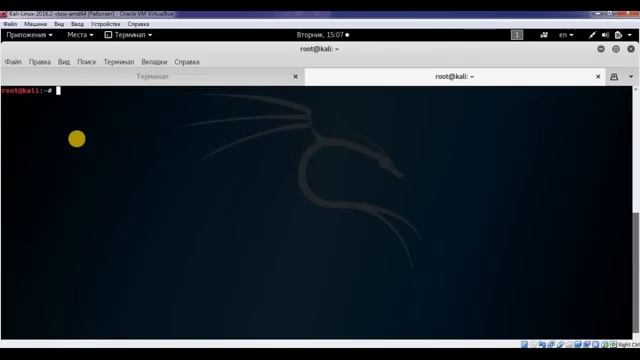Click the camera recorder icon in the top panel
Screen dimensions: 640x360
click(x=544, y=35)
